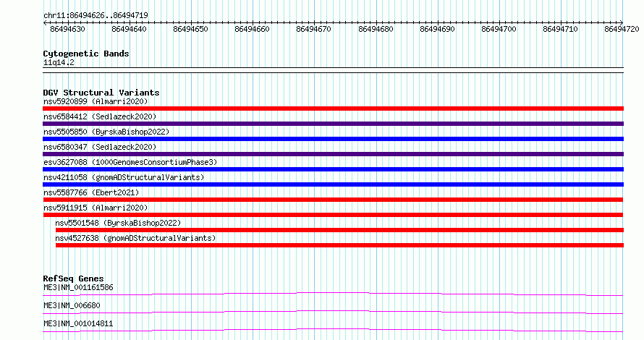Click the ME3|NM_001014811 gene label
Screen dimensions: 644x340
tap(78, 323)
